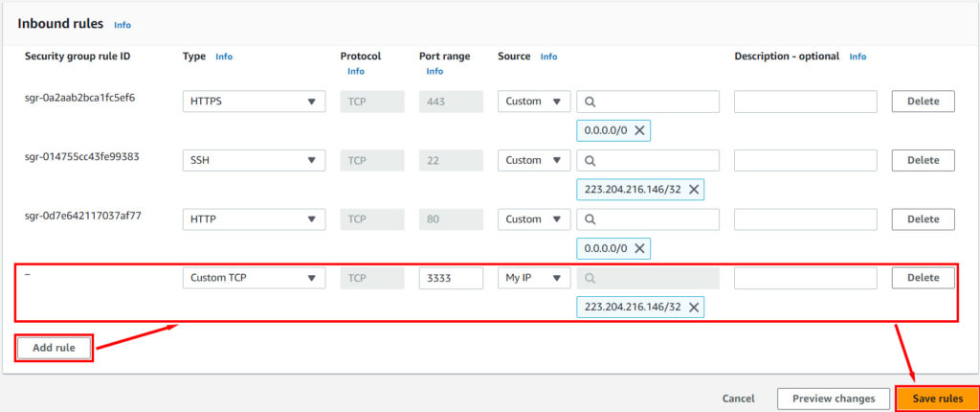Open the Custom source dropdown for SSH rule
Image resolution: width=980 pixels, height=412 pixels.
click(x=534, y=160)
